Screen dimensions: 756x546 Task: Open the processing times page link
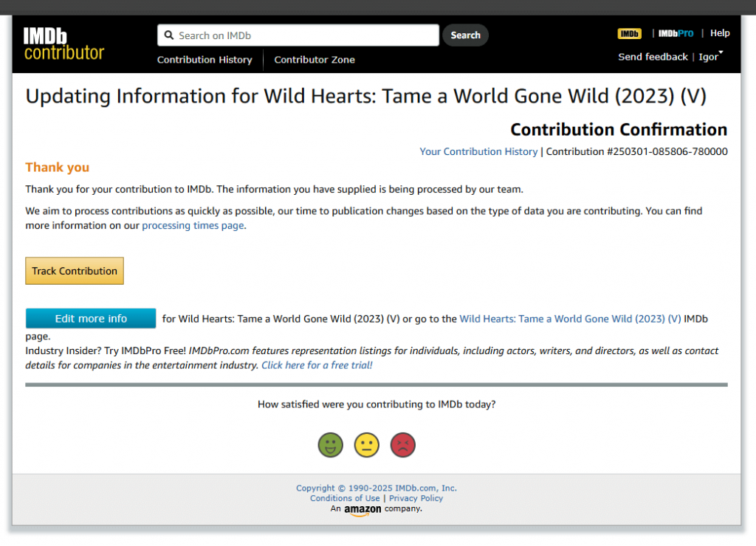coord(193,226)
